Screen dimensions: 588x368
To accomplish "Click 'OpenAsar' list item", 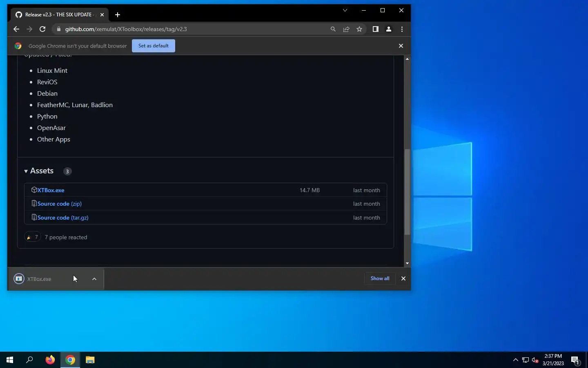I will pos(51,128).
